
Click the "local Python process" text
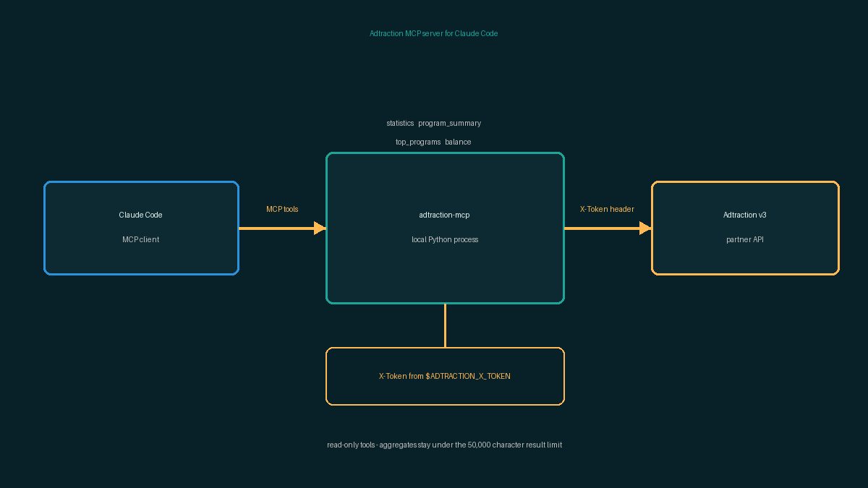[x=445, y=239]
